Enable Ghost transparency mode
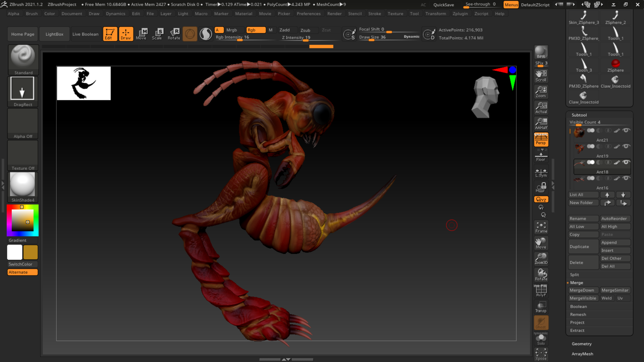644x362 pixels. point(541,322)
